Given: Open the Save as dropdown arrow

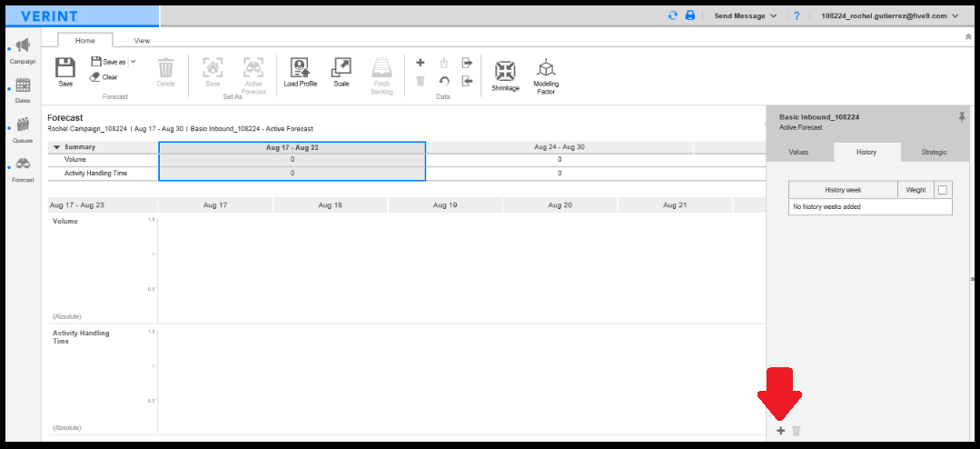Looking at the screenshot, I should 134,62.
